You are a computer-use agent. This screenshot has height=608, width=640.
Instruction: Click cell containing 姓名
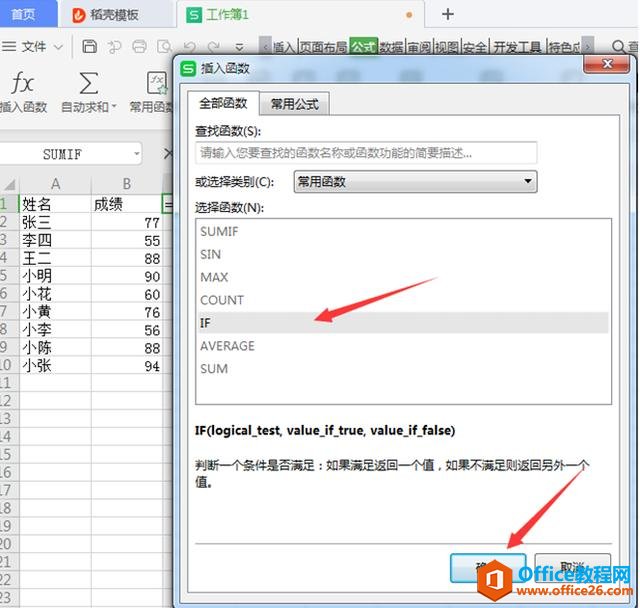coord(55,204)
